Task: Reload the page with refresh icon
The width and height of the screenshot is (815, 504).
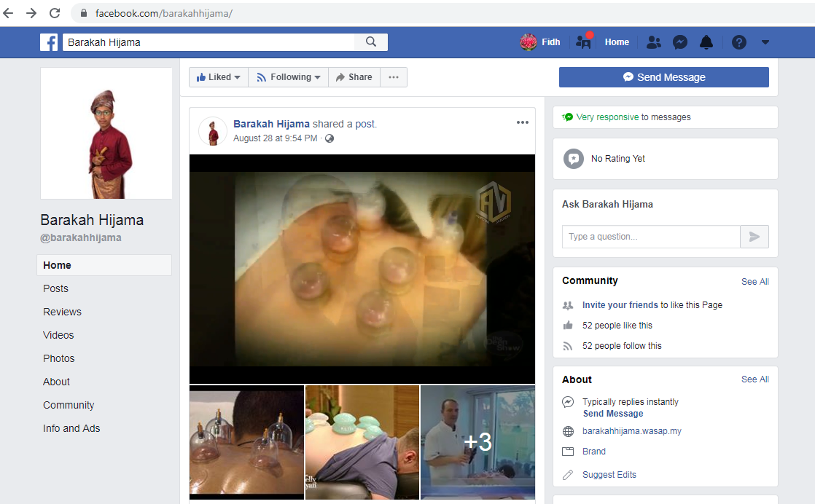Action: click(x=55, y=13)
